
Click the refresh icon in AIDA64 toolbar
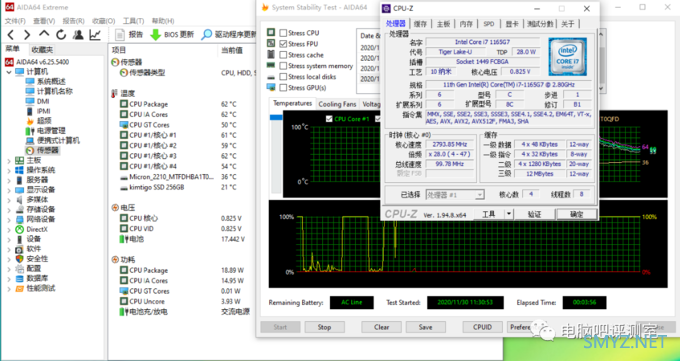[x=61, y=35]
